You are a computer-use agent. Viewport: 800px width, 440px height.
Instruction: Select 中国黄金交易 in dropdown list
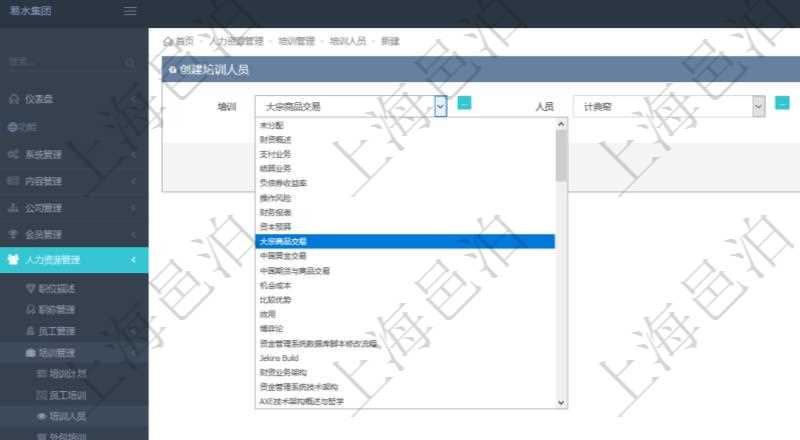coord(405,256)
